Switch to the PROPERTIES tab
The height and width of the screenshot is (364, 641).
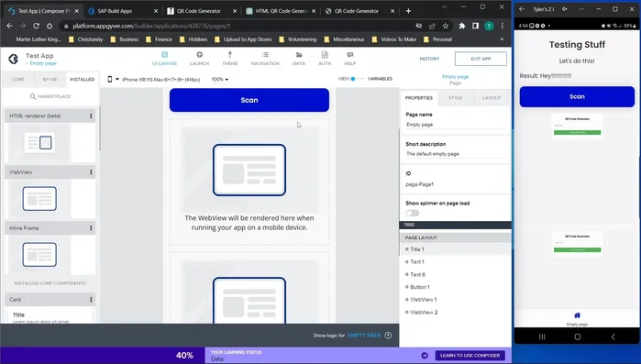coord(418,98)
